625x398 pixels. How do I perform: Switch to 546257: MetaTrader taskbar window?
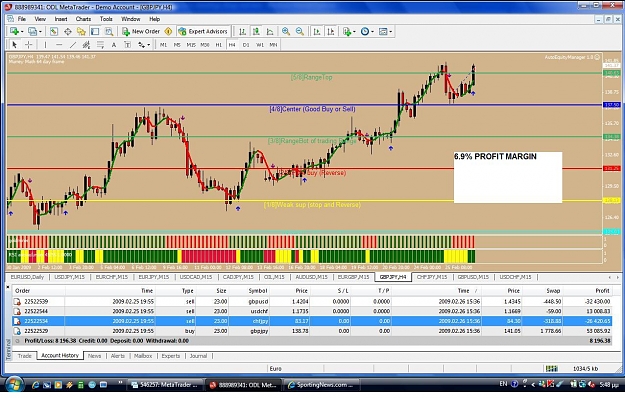(165, 385)
